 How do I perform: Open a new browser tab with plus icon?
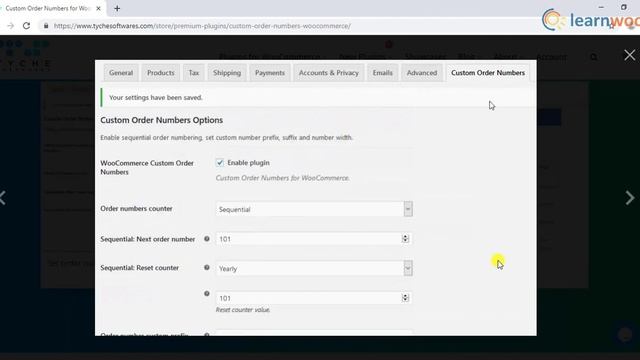117,8
